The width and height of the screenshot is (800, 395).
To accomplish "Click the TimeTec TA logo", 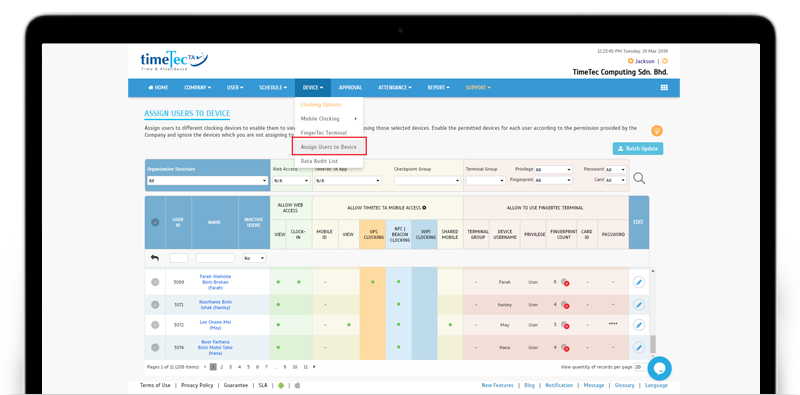I will [x=174, y=61].
